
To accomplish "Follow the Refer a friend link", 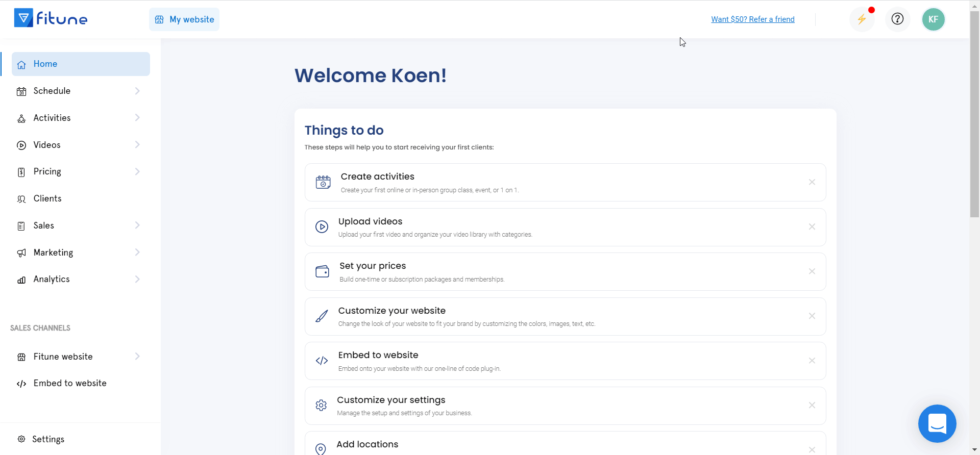I will tap(753, 19).
